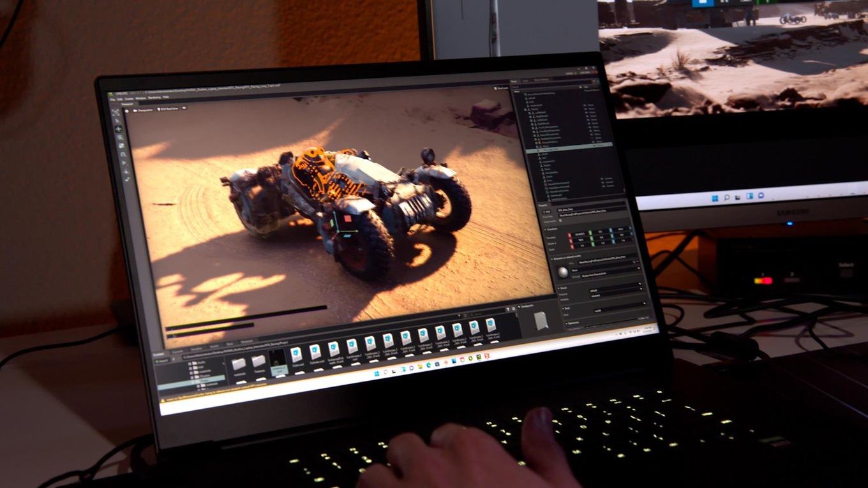Screen dimensions: 868x488
Task: Activate the highlighted Move tool
Action: (119, 129)
